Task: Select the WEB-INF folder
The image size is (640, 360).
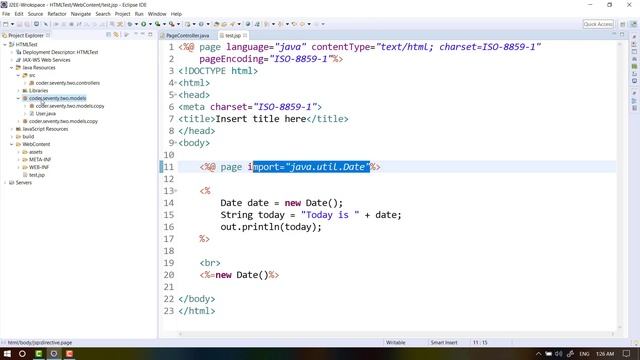Action: (x=39, y=167)
